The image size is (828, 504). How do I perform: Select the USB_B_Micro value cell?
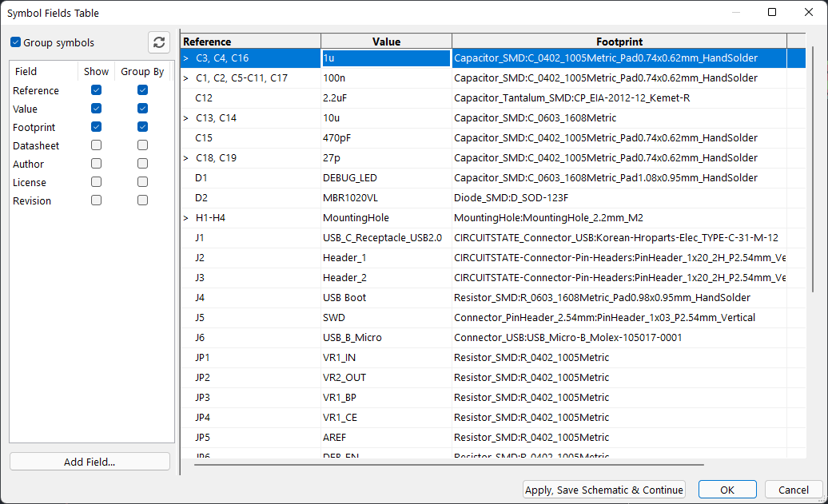point(386,338)
